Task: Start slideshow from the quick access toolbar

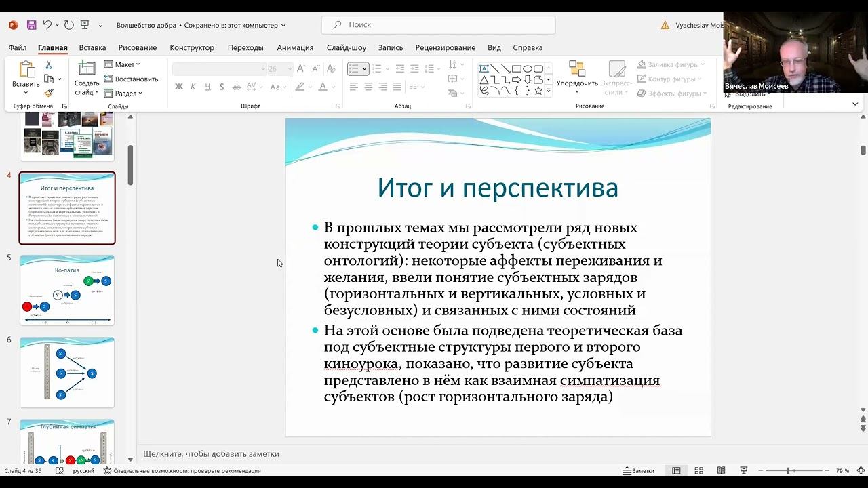Action: tap(85, 25)
